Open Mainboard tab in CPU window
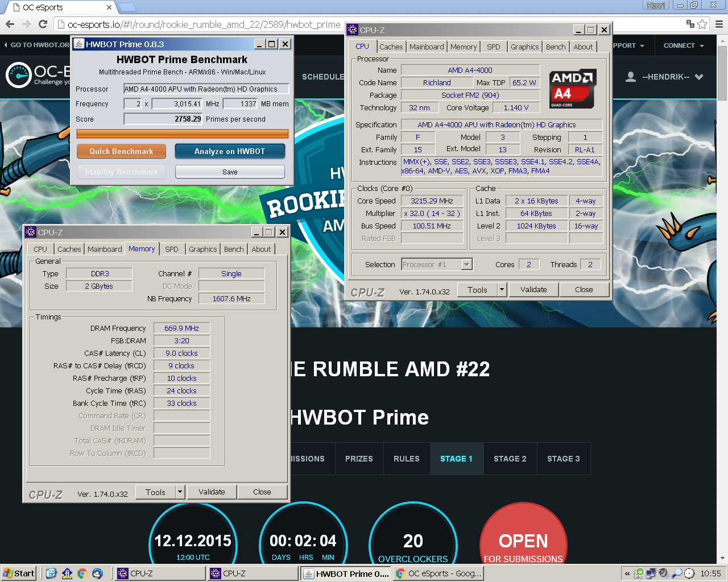This screenshot has height=582, width=728. (427, 47)
